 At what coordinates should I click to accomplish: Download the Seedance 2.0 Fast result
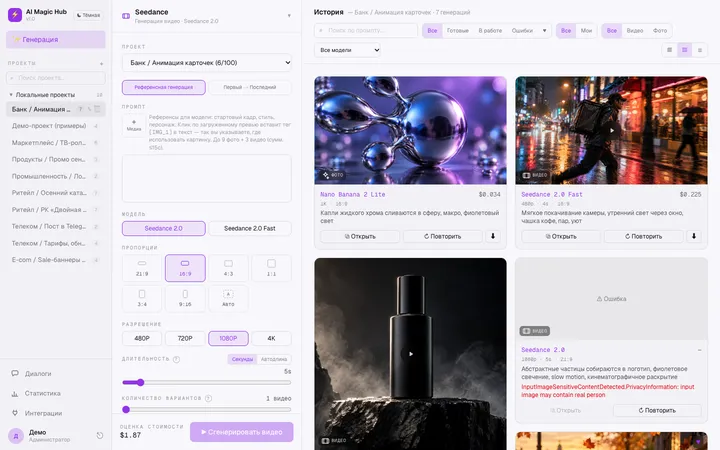tap(694, 236)
